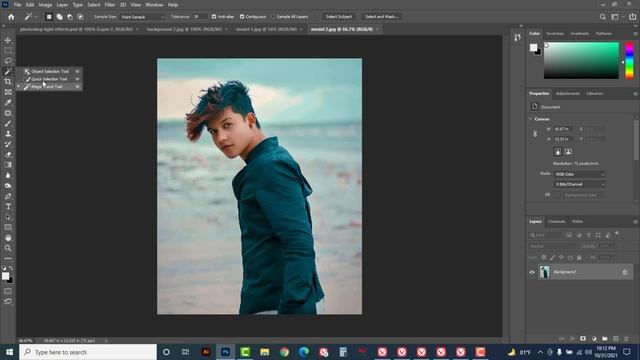The width and height of the screenshot is (640, 360).
Task: Select the History Brush tool
Action: pos(8,144)
